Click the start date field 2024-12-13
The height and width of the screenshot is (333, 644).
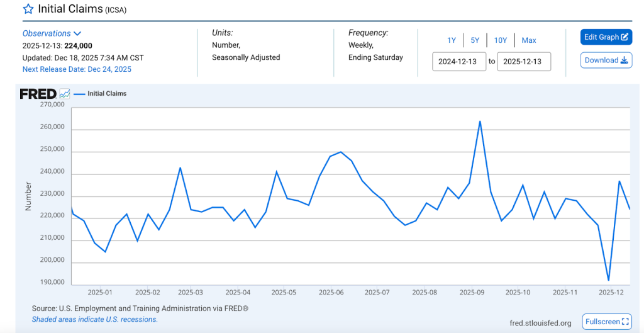pyautogui.click(x=458, y=62)
